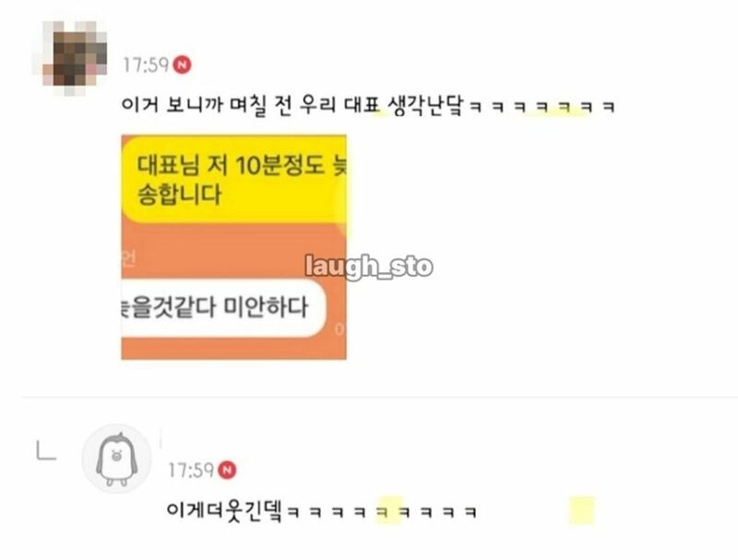This screenshot has height=560, width=738.
Task: Click the word '생각난닼' in first comment
Action: [426, 105]
